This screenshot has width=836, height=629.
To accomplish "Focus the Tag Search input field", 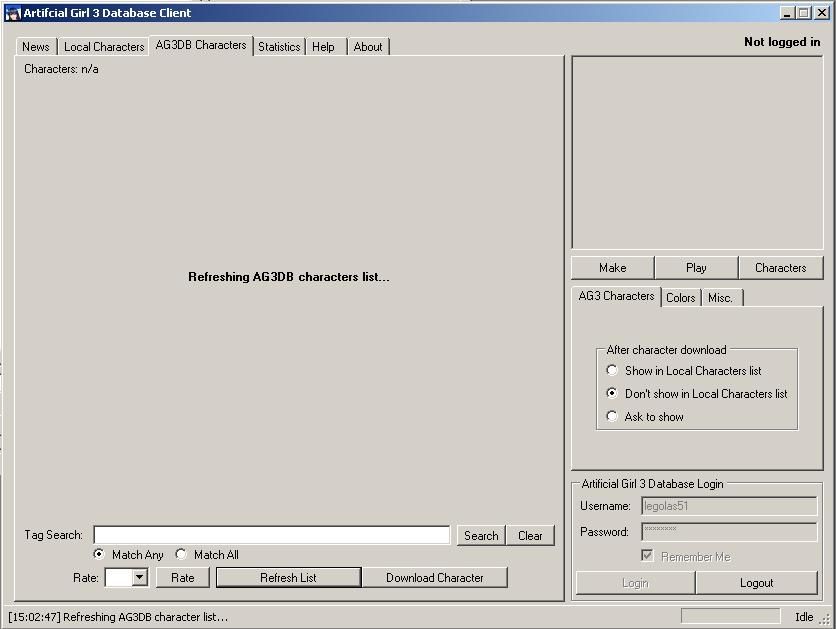I will [x=272, y=535].
